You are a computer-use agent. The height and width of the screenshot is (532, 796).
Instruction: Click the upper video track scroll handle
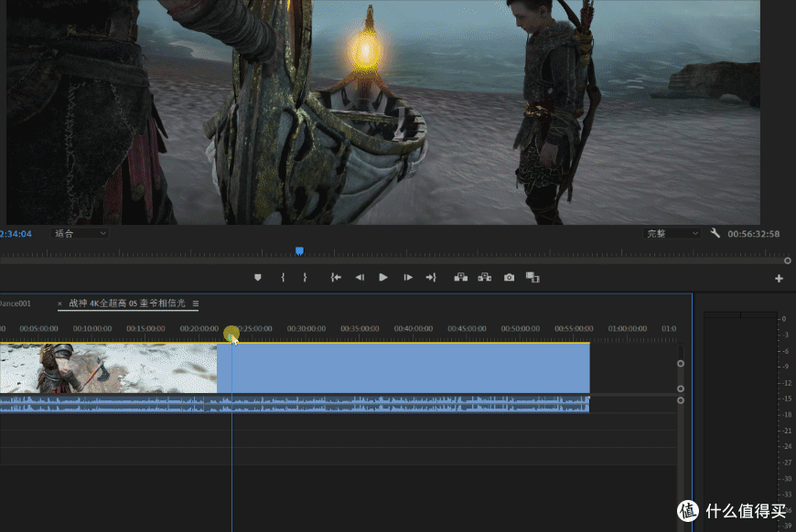tap(681, 364)
